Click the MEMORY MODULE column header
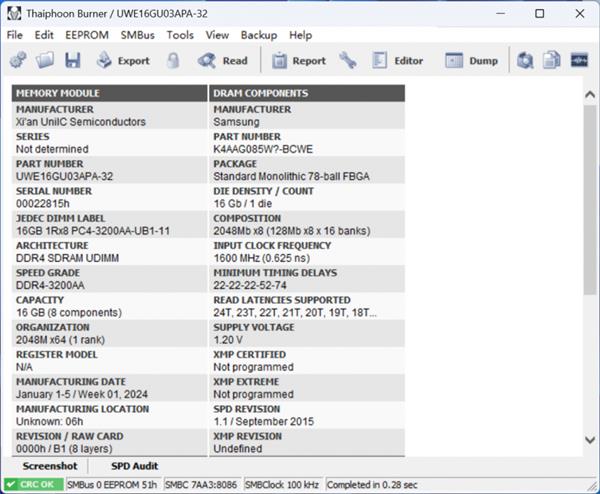The width and height of the screenshot is (600, 494). [x=109, y=93]
